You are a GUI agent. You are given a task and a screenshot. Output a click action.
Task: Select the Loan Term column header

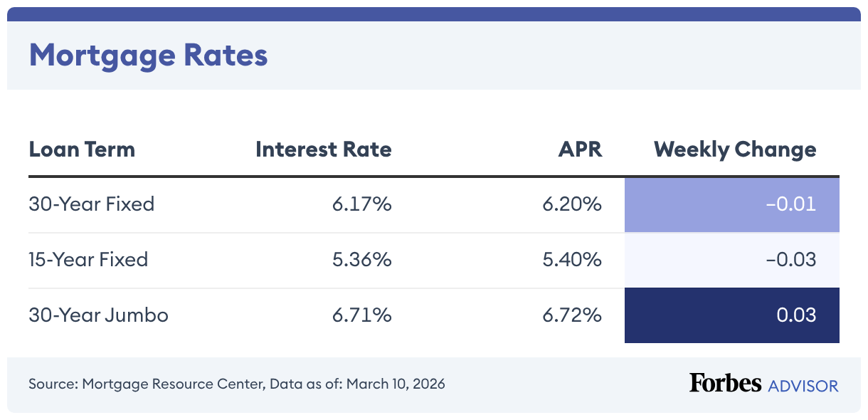pos(82,149)
